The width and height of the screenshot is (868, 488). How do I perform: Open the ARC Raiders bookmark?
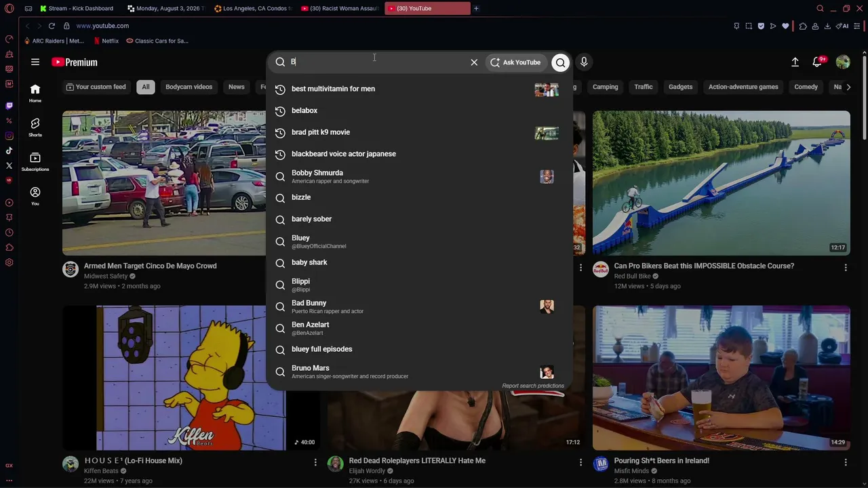[54, 41]
